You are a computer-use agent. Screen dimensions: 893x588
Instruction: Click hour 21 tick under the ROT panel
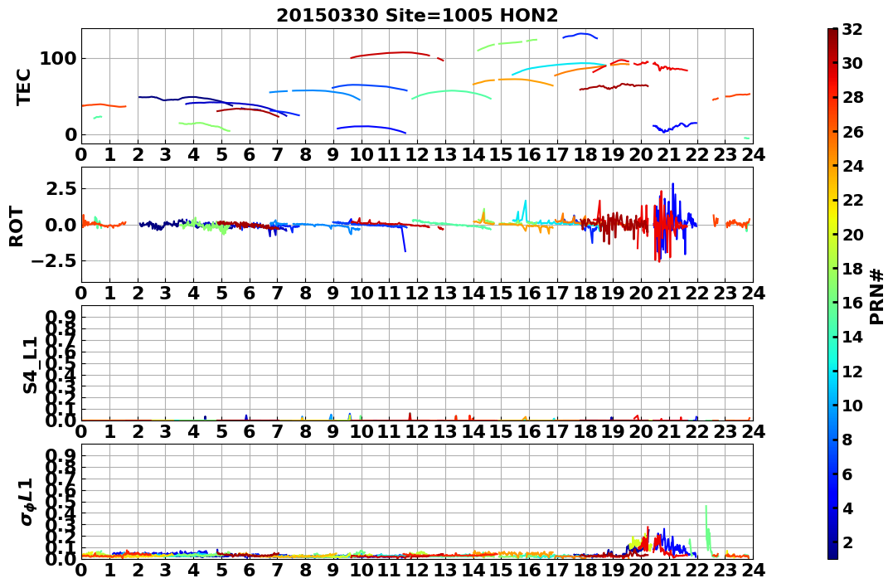pyautogui.click(x=668, y=293)
